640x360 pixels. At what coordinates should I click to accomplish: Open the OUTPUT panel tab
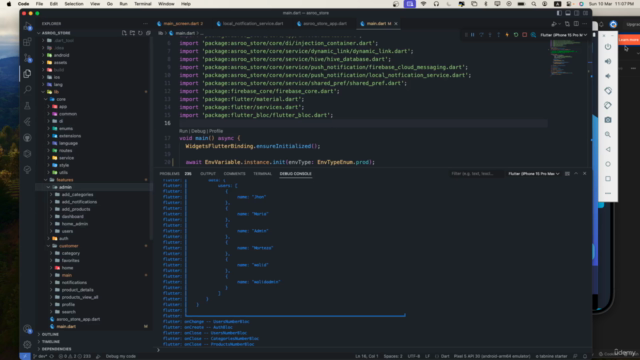coord(208,174)
